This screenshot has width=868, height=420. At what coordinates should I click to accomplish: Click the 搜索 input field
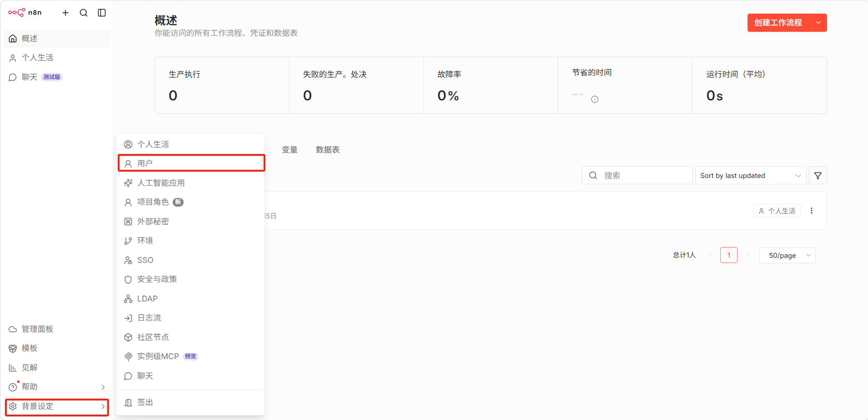click(x=637, y=175)
